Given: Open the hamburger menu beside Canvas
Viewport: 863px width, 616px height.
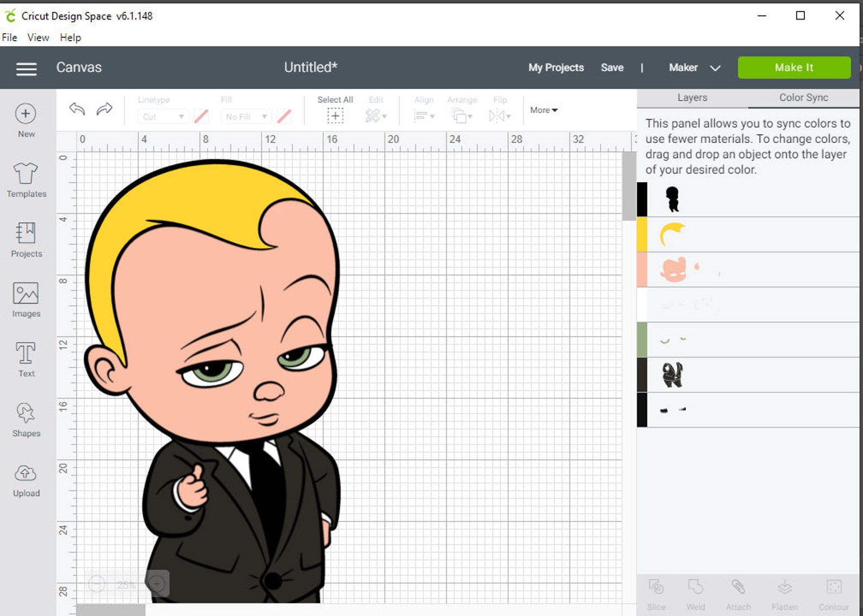Looking at the screenshot, I should pos(26,68).
